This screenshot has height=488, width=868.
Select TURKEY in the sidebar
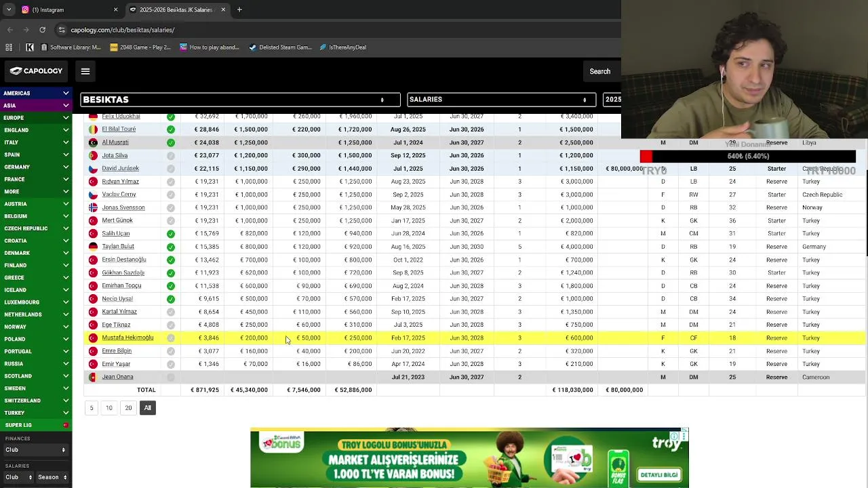[x=36, y=413]
